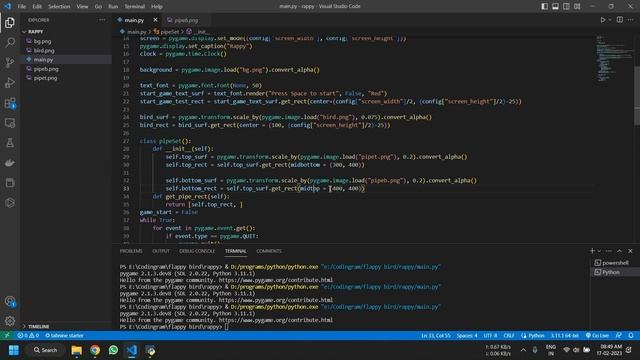Open Remote Explorer view
This screenshot has width=640, height=360.
(x=10, y=123)
